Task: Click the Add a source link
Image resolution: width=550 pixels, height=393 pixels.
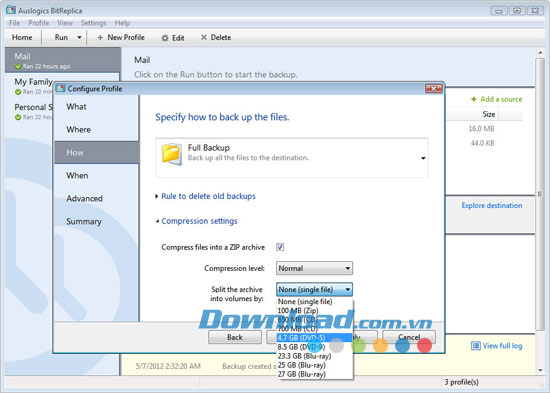Action: click(501, 99)
